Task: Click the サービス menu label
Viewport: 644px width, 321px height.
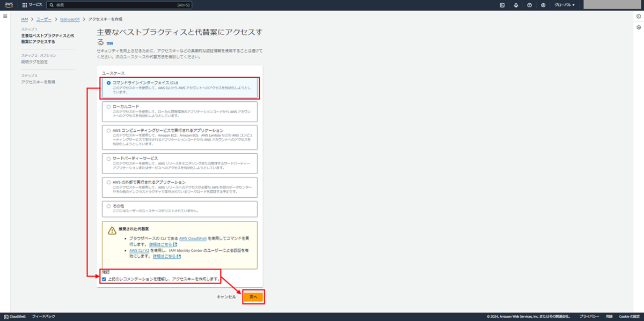Action: 35,5
